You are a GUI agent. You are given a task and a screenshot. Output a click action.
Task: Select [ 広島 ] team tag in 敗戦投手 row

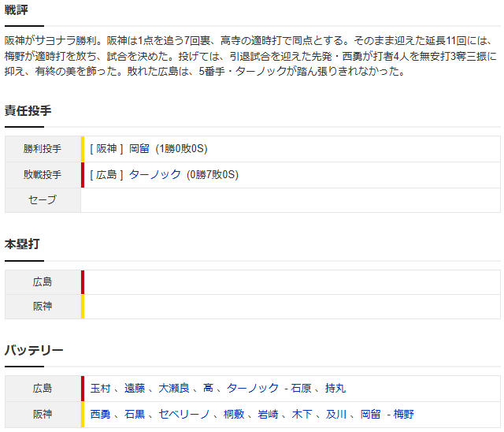coord(106,175)
